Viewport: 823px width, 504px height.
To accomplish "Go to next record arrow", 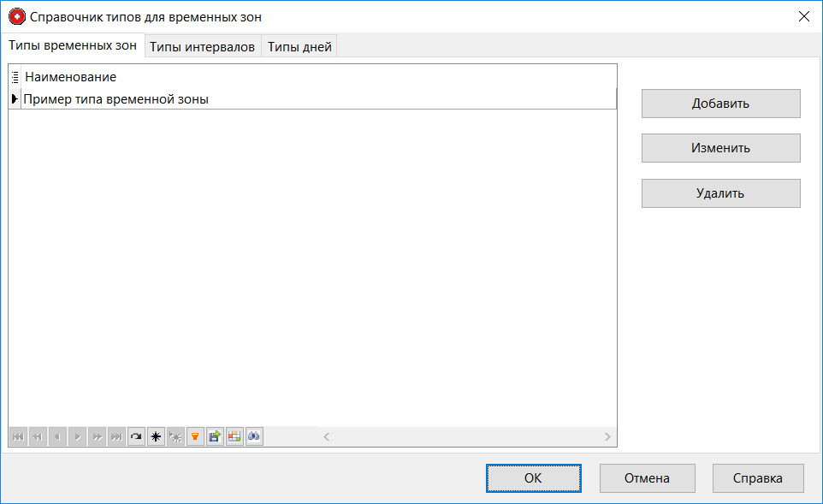I will click(77, 436).
